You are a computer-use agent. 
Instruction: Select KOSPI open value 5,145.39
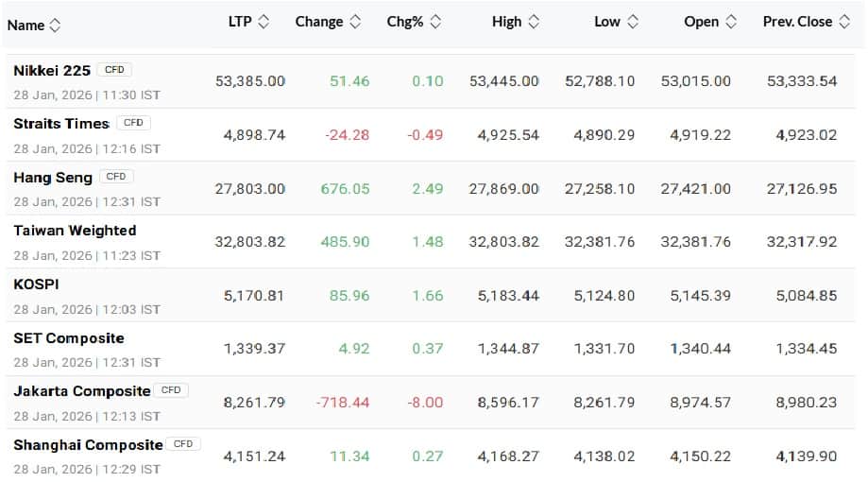(700, 296)
